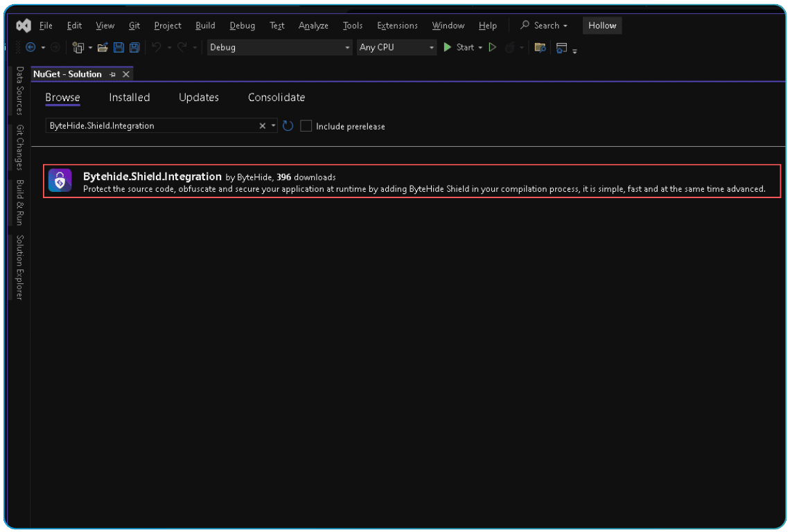
Task: Refresh the package search results
Action: pyautogui.click(x=288, y=126)
